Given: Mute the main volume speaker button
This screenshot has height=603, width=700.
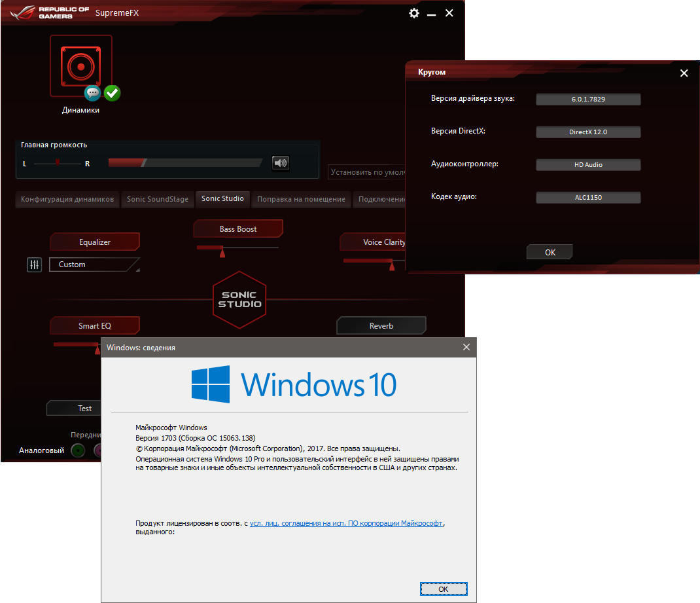Looking at the screenshot, I should [281, 162].
